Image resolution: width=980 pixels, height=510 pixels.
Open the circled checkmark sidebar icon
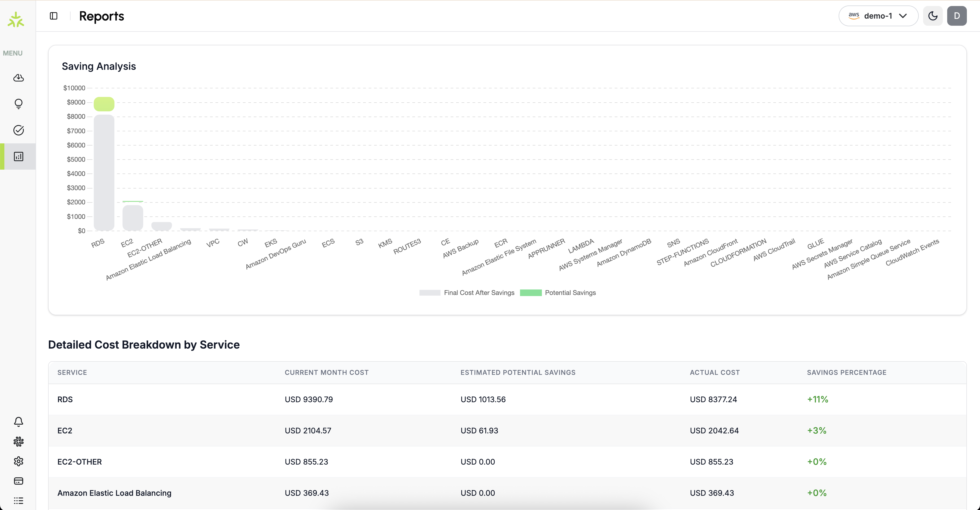[x=18, y=130]
